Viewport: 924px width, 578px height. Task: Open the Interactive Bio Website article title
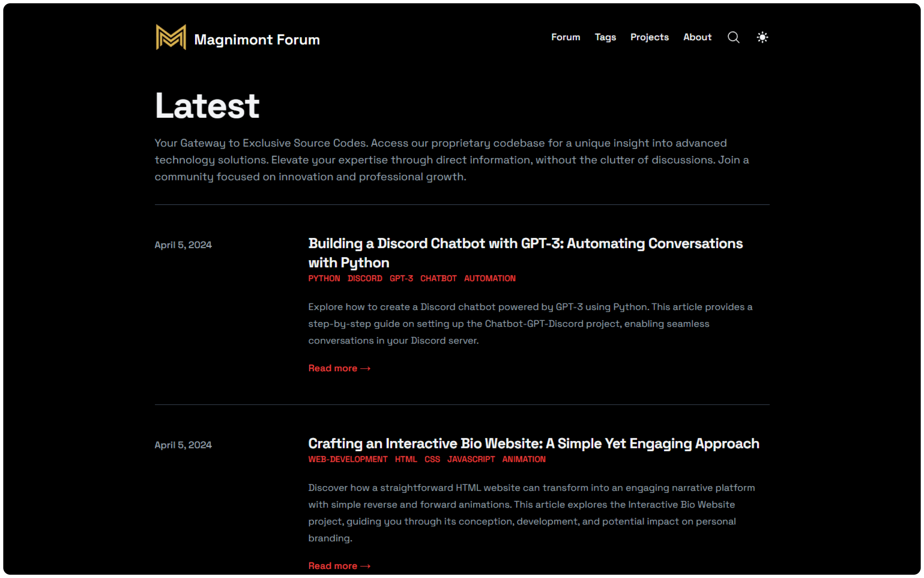533,443
